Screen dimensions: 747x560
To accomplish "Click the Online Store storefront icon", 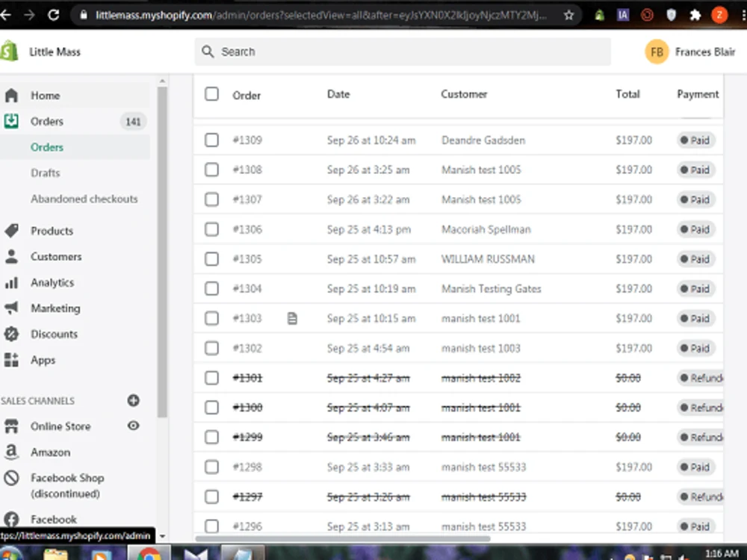I will (x=11, y=426).
